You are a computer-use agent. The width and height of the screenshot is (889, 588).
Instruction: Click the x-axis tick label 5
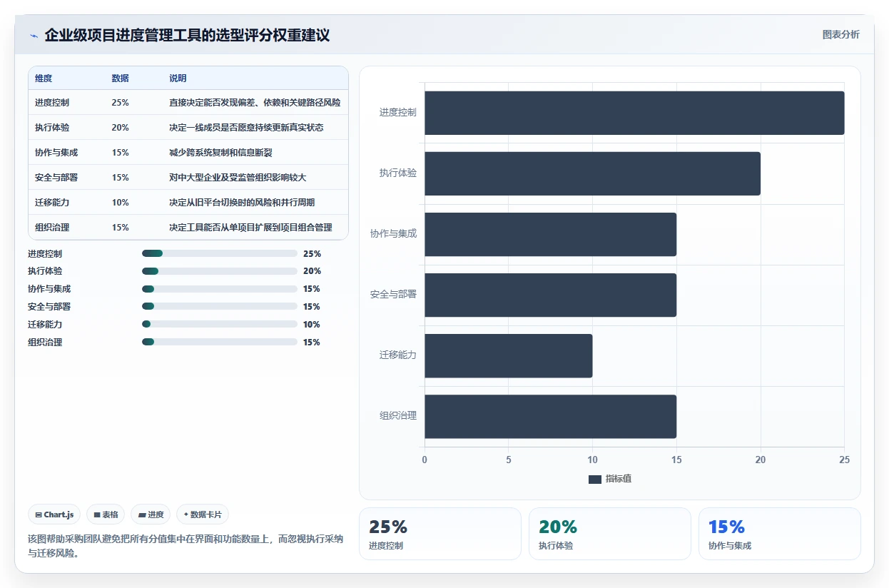(509, 460)
